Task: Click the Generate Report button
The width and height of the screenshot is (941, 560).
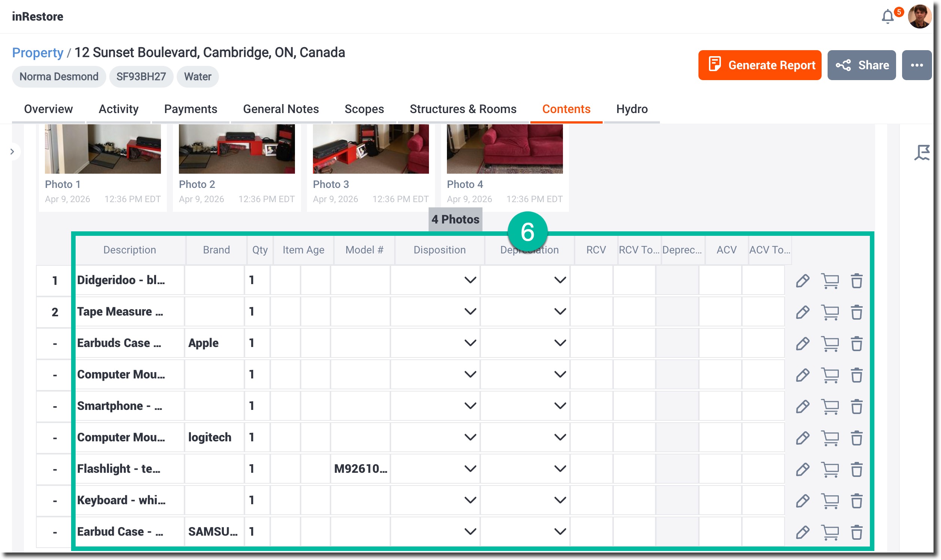Action: point(759,65)
